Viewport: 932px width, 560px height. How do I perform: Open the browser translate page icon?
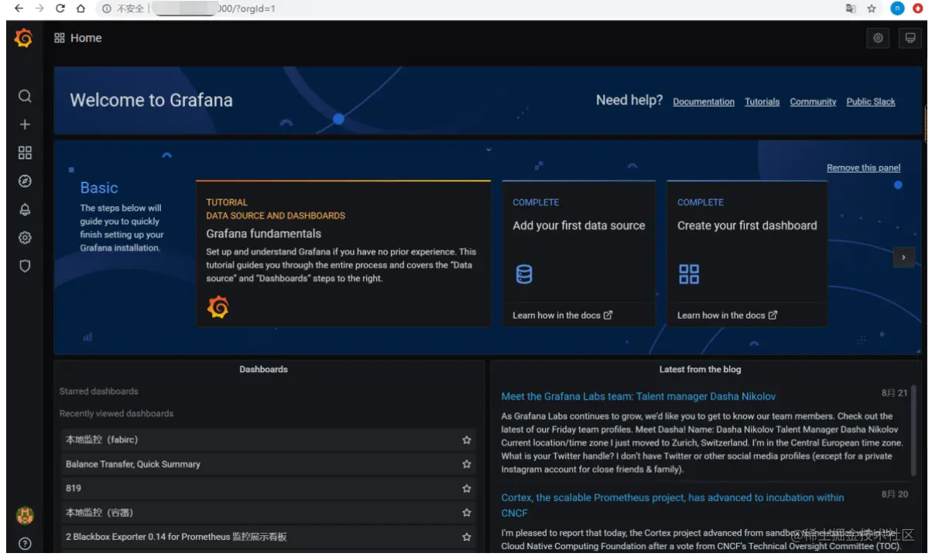tap(851, 9)
